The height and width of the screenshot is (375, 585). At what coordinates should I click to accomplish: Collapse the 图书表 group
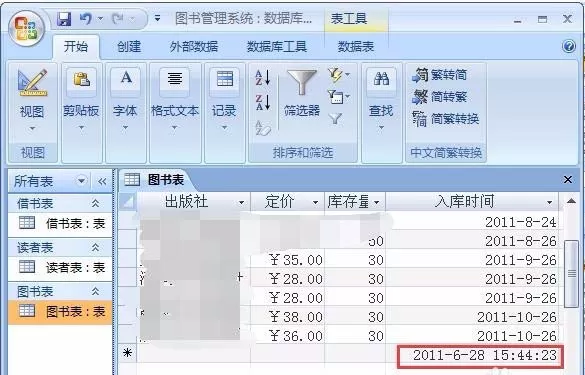tap(96, 291)
